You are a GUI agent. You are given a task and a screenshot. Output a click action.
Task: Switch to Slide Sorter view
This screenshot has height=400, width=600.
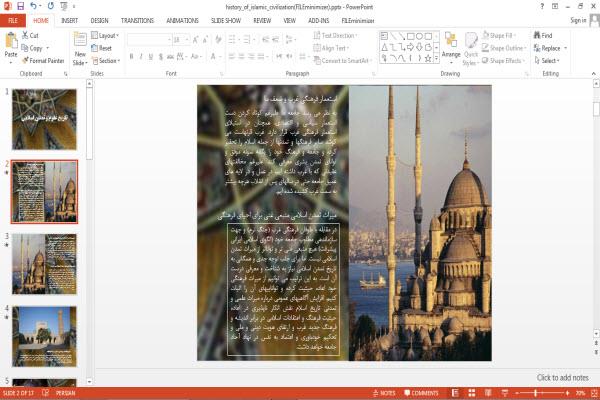(x=471, y=393)
